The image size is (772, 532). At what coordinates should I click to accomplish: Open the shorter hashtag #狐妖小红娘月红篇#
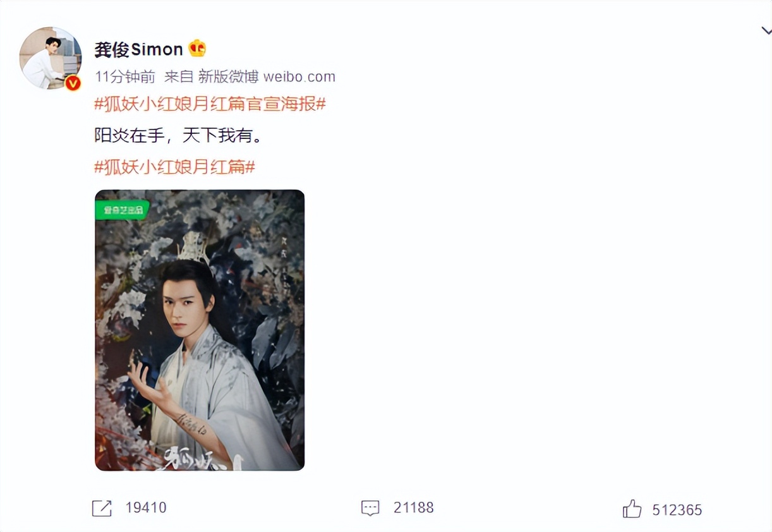click(175, 167)
